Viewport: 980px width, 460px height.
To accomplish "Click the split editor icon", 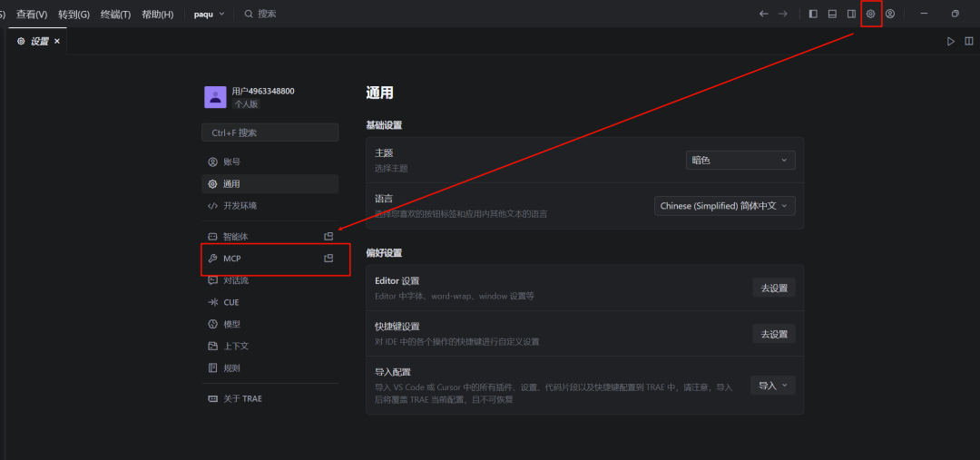I will (x=969, y=41).
